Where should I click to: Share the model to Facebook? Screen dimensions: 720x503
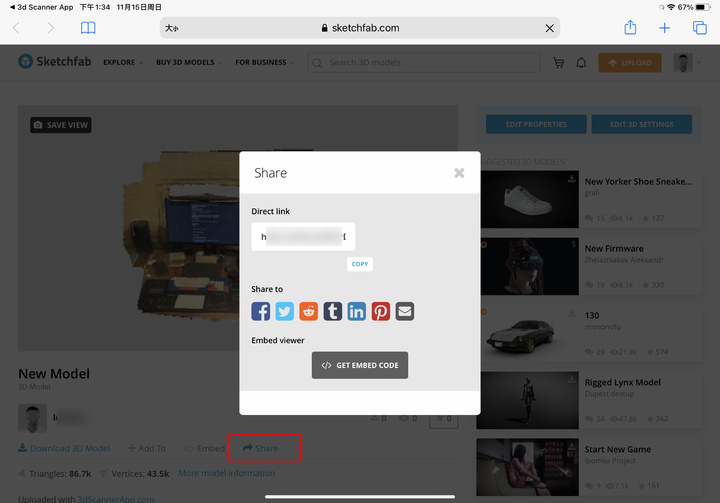pos(260,311)
